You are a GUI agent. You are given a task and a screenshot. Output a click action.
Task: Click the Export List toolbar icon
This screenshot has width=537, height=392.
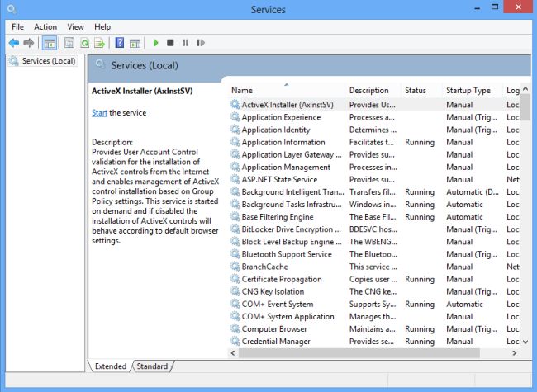(100, 43)
